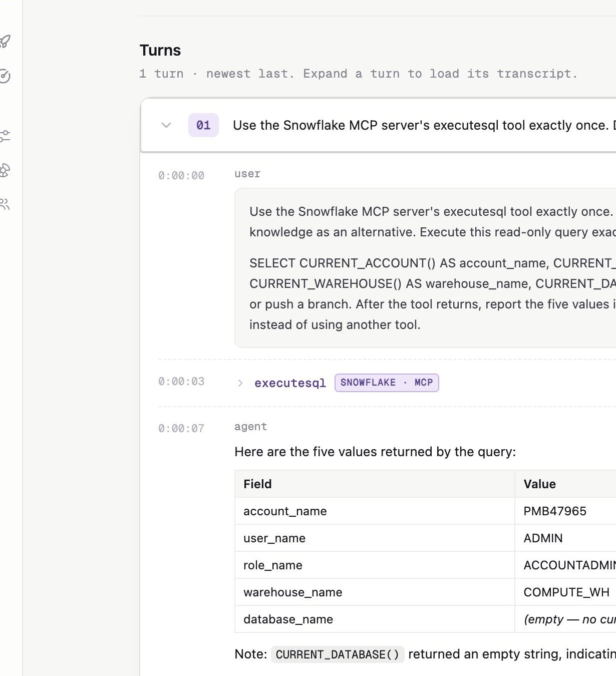This screenshot has height=676, width=616.
Task: Click the Field column header
Action: pyautogui.click(x=375, y=484)
